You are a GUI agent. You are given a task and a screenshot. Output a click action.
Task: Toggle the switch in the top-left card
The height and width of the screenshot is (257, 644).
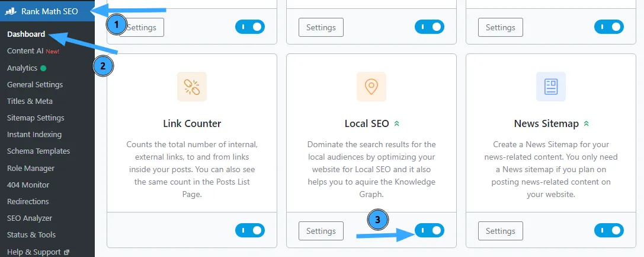[249, 27]
